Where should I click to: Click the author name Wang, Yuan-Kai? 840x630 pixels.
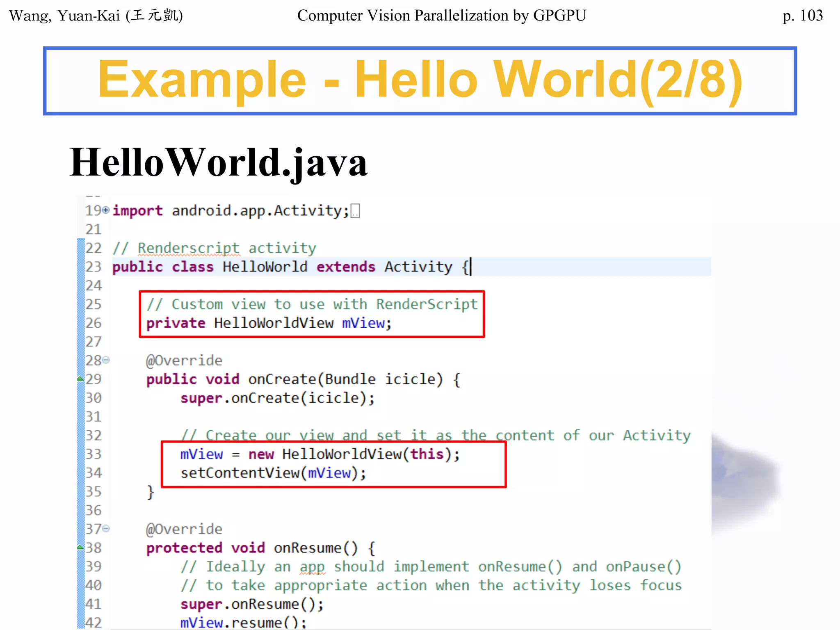pyautogui.click(x=96, y=16)
